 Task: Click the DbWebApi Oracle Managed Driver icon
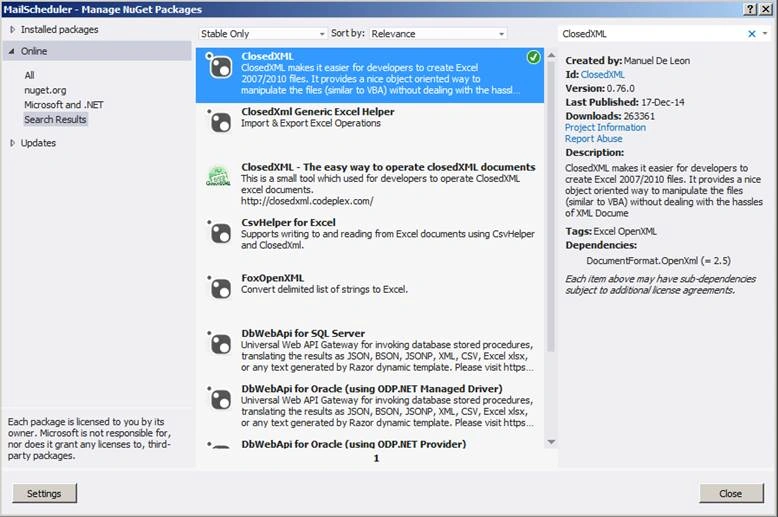(220, 399)
